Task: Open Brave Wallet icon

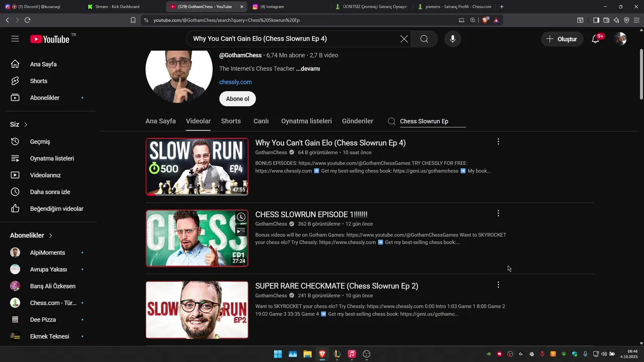Action: click(x=606, y=20)
